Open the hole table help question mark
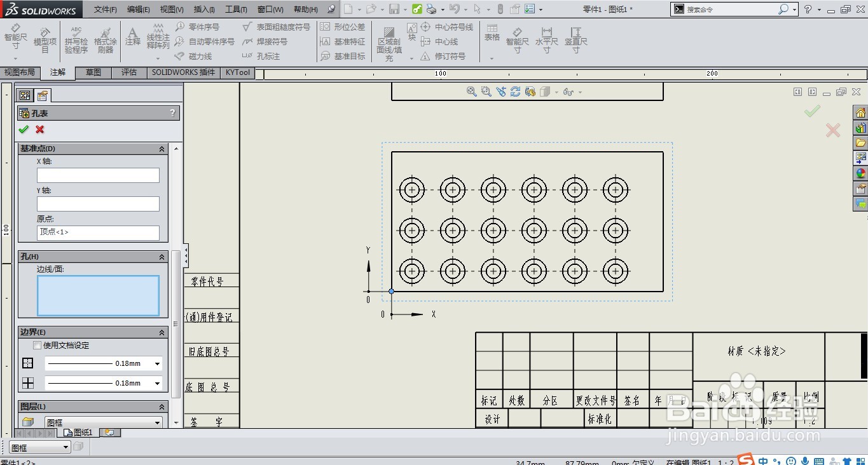This screenshot has width=868, height=465. pyautogui.click(x=172, y=113)
